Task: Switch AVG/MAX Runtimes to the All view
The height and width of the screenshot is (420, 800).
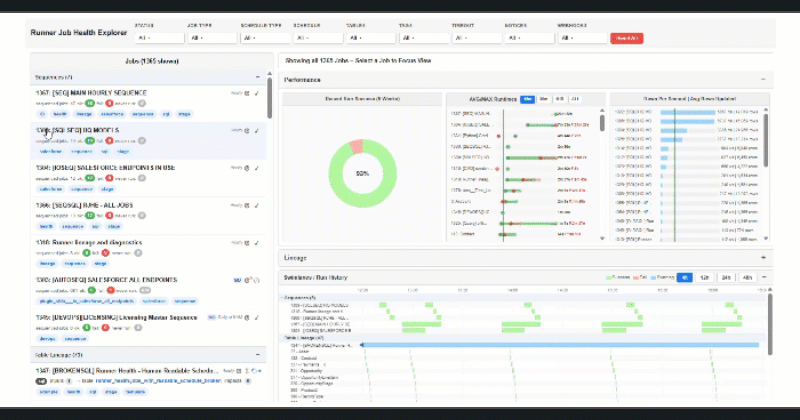Action: 574,99
